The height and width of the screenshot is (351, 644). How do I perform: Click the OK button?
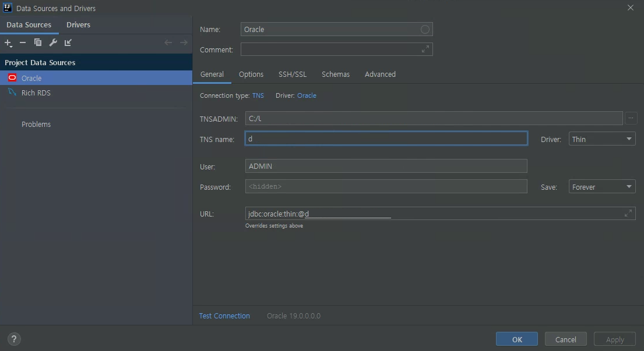pyautogui.click(x=517, y=339)
